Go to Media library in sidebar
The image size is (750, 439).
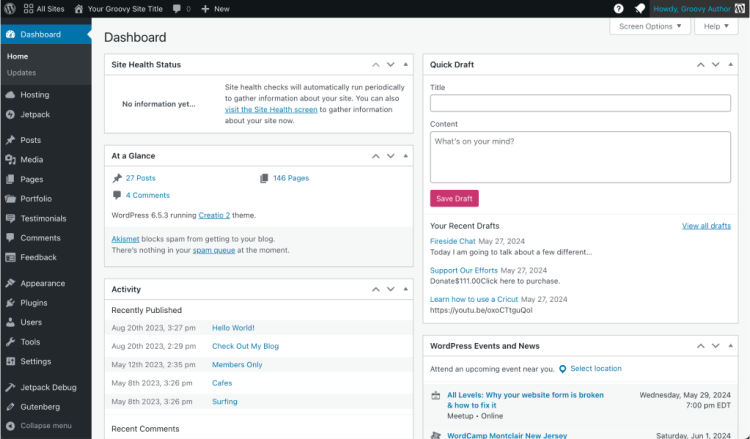(31, 159)
